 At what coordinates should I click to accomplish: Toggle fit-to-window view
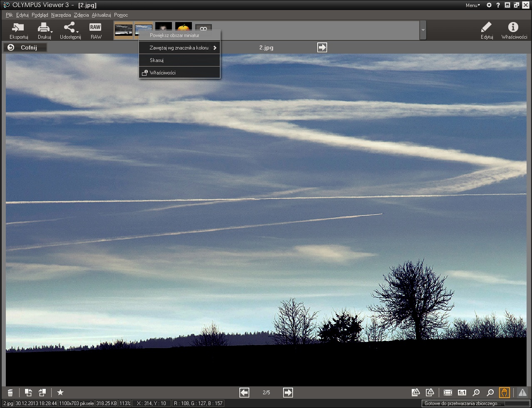[448, 393]
